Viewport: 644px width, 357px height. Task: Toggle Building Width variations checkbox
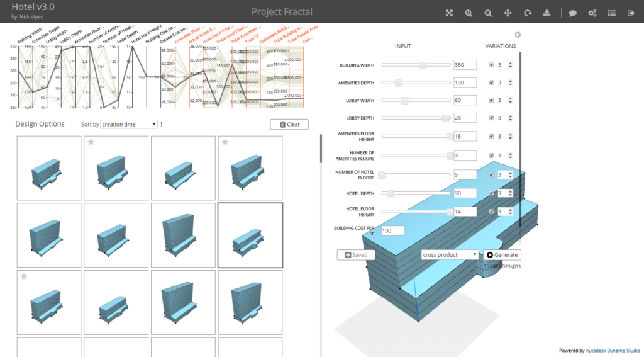coord(491,65)
